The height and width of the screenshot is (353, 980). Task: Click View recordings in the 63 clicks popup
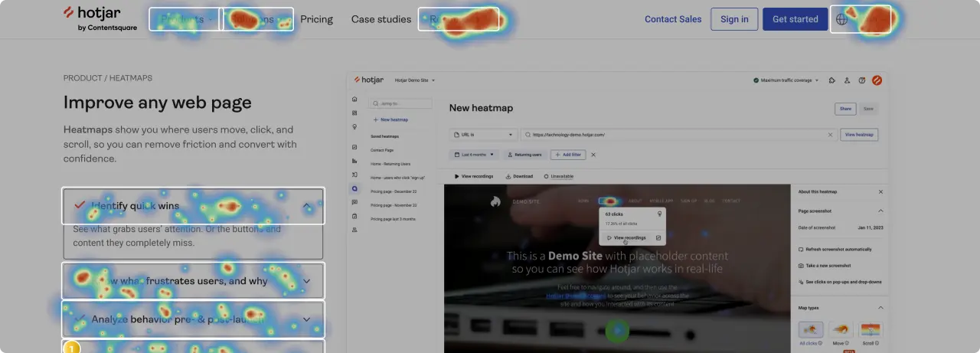coord(626,238)
